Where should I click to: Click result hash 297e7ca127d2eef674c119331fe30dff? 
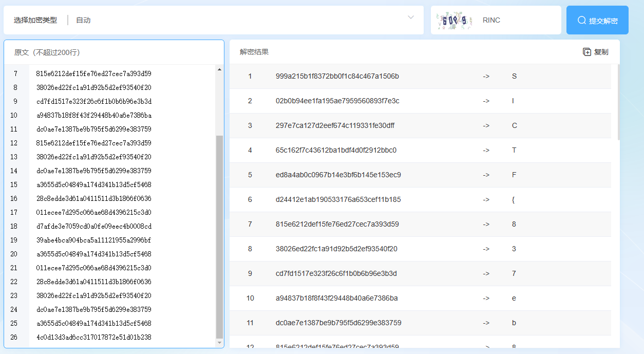(335, 125)
